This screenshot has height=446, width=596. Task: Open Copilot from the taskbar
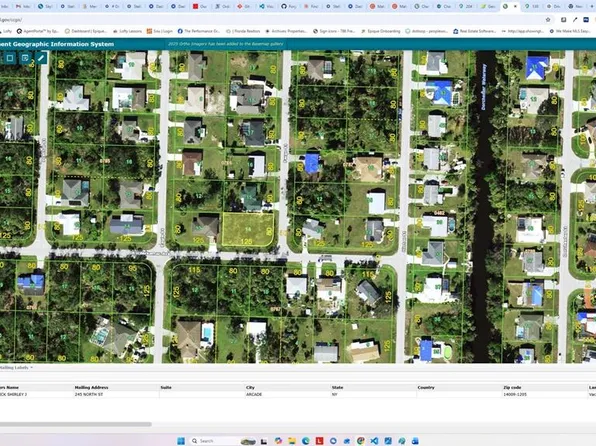point(278,441)
